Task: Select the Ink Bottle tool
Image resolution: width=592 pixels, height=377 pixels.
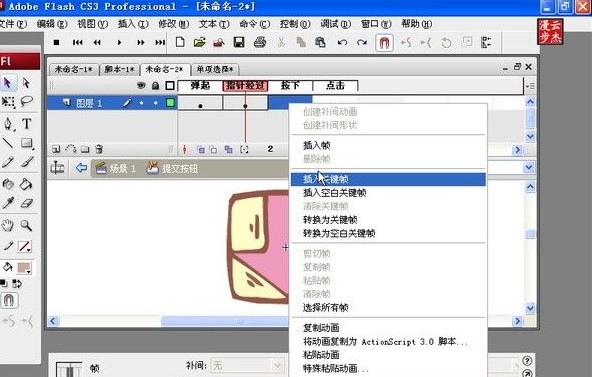Action: 8,184
